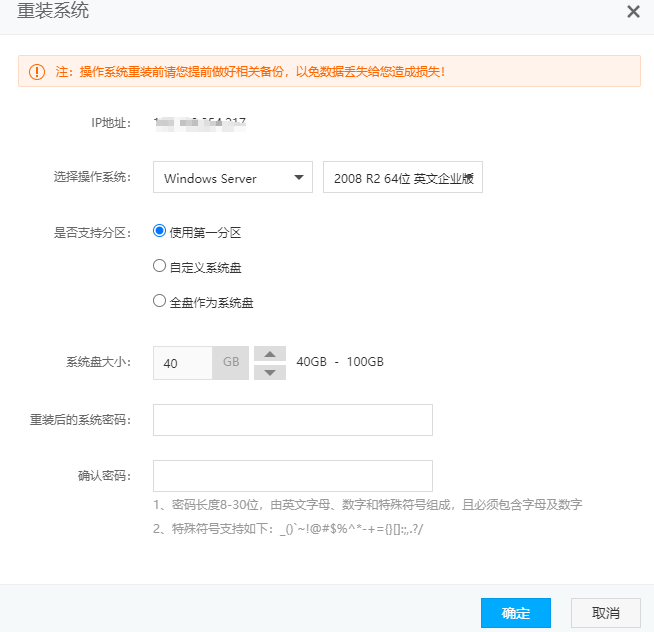Click the 取消 cancel button
Image resolution: width=654 pixels, height=632 pixels.
(x=606, y=613)
